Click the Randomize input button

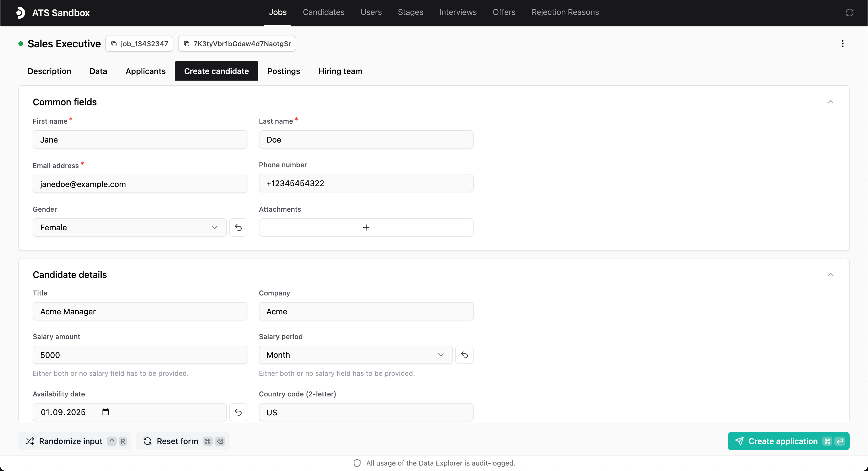(75, 441)
